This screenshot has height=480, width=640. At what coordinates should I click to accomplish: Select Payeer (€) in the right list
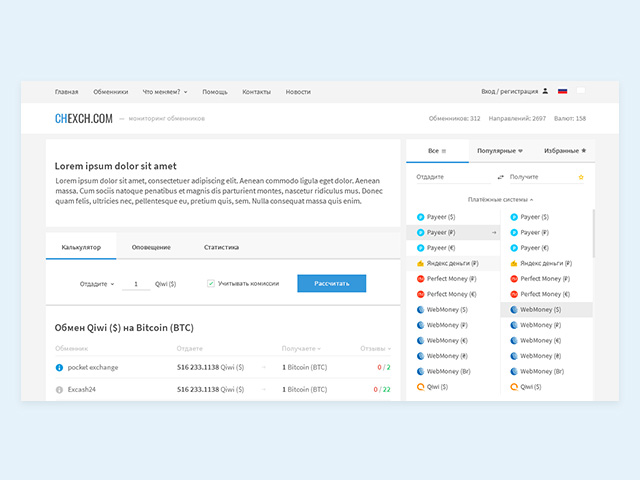pyautogui.click(x=547, y=248)
